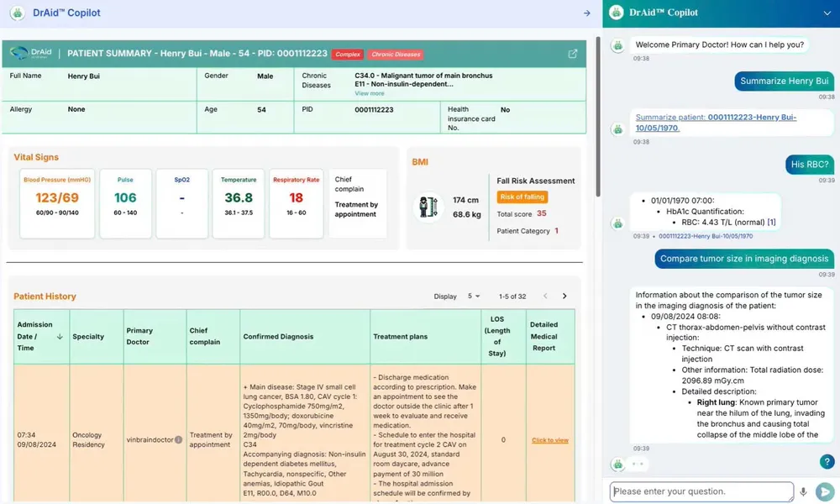Focus the Please enter your question field
Viewport: 840px width, 504px height.
point(701,491)
